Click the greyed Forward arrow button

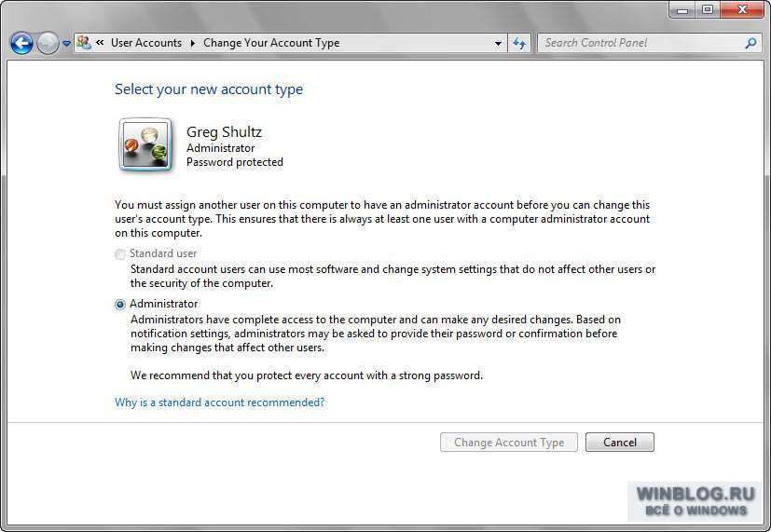pyautogui.click(x=48, y=43)
